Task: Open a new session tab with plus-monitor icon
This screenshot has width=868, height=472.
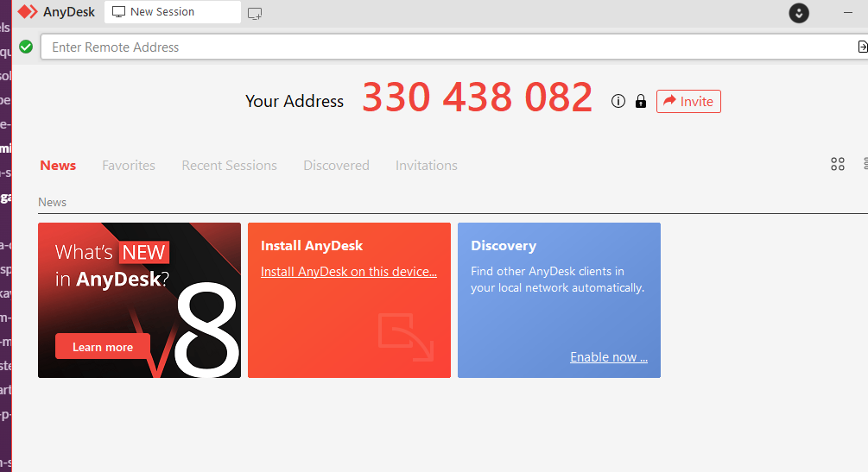Action: (x=255, y=13)
